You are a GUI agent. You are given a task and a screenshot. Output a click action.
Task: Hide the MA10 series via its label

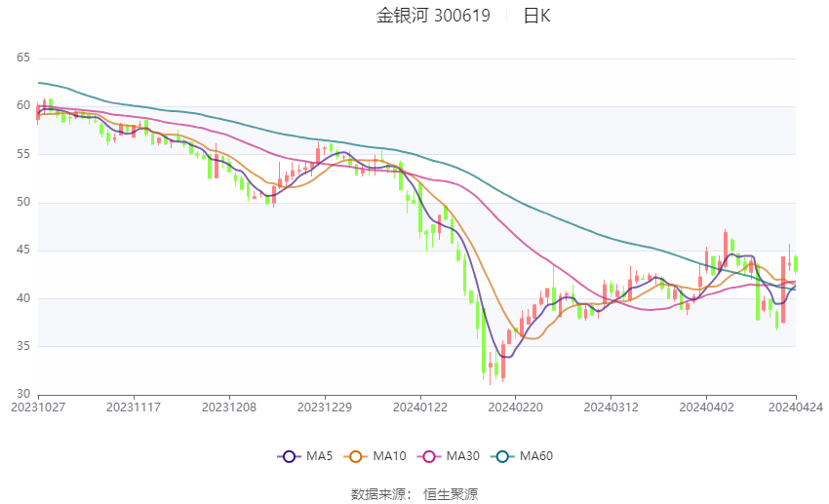(389, 456)
